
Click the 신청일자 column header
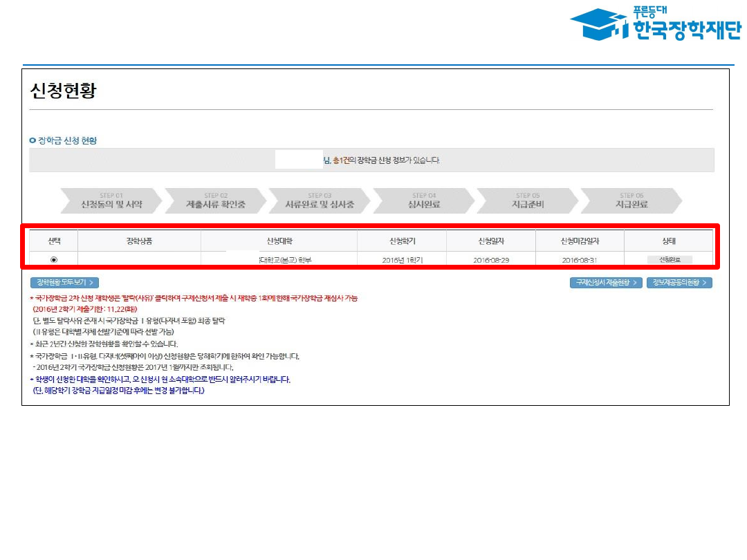[491, 241]
